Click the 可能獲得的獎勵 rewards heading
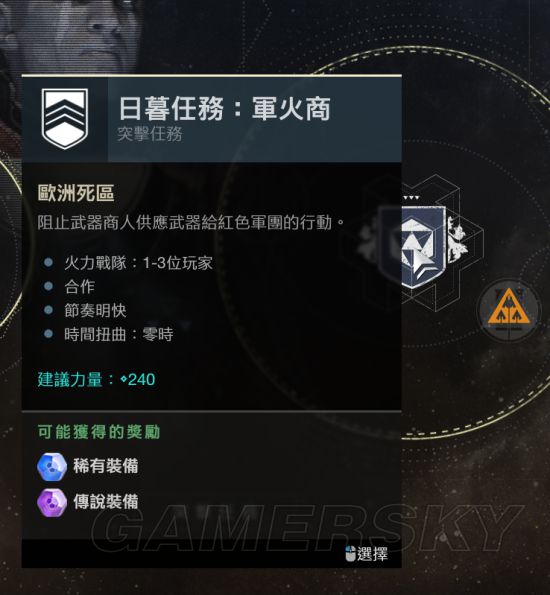550x595 pixels. (99, 432)
